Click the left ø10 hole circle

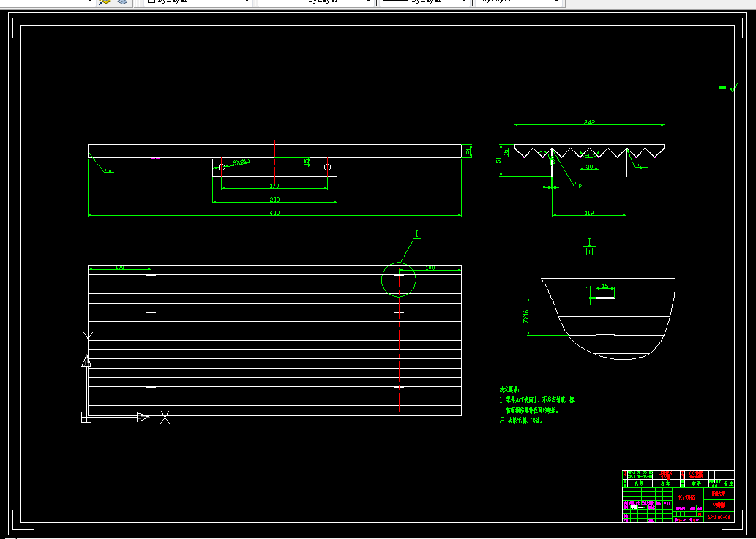click(x=222, y=167)
